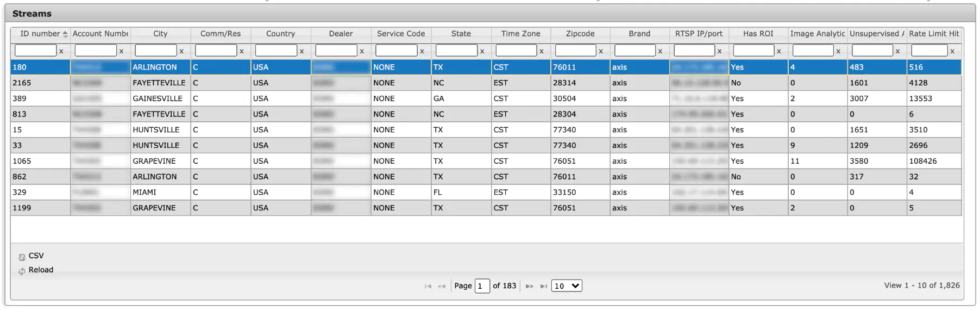The height and width of the screenshot is (310, 980).
Task: Select row with ID number 2165
Action: coord(486,83)
